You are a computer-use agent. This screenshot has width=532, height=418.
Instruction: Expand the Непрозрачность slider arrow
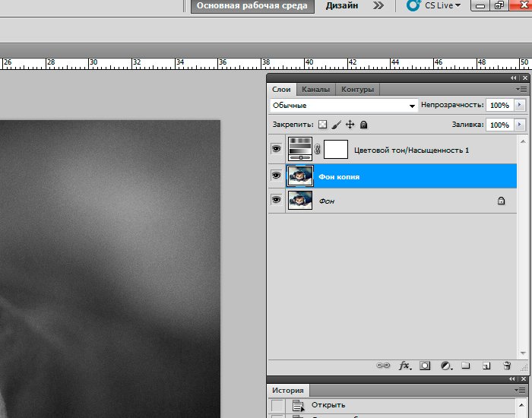(520, 106)
